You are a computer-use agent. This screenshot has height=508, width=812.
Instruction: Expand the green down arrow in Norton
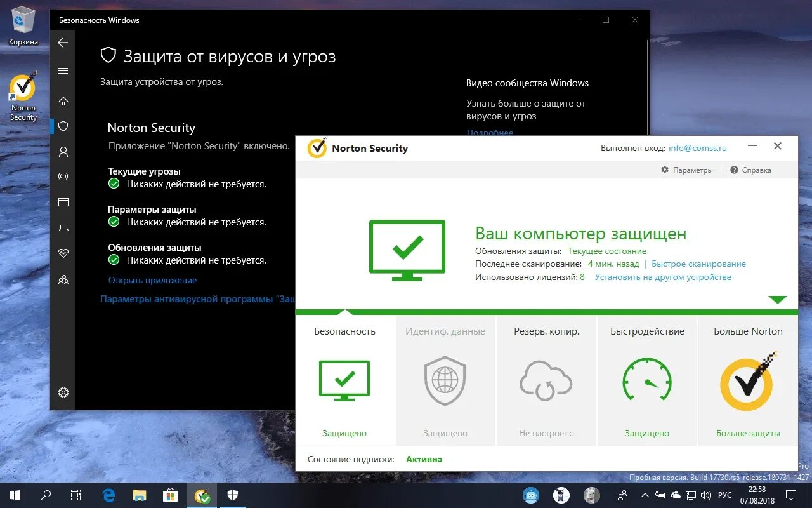(778, 300)
